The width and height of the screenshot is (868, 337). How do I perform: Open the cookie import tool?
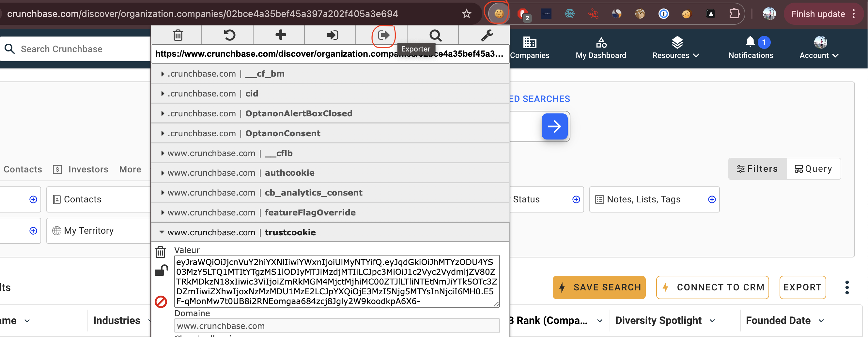coord(331,35)
